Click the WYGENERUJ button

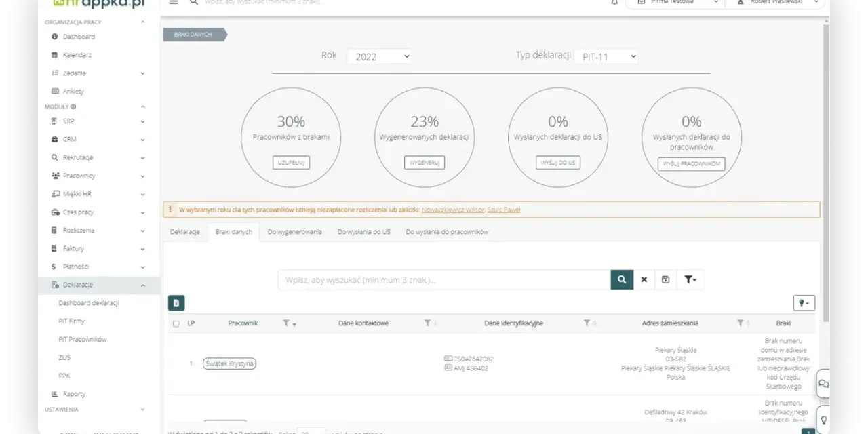point(425,163)
